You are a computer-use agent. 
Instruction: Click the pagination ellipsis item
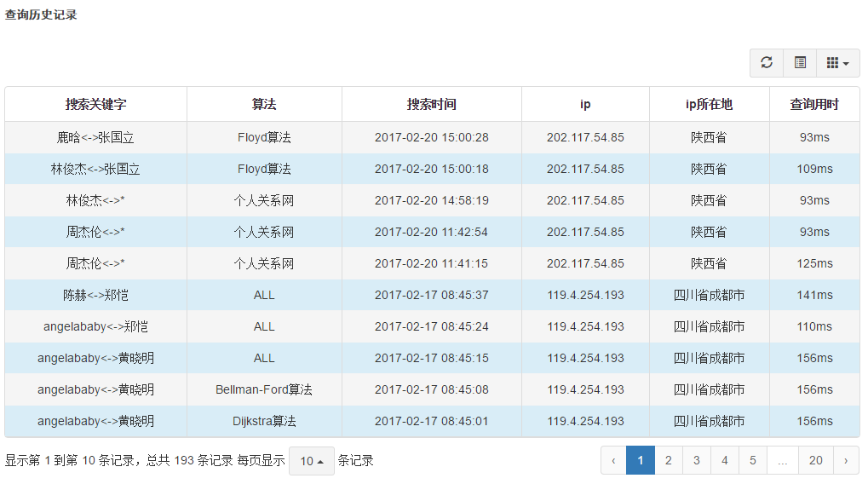pos(783,460)
